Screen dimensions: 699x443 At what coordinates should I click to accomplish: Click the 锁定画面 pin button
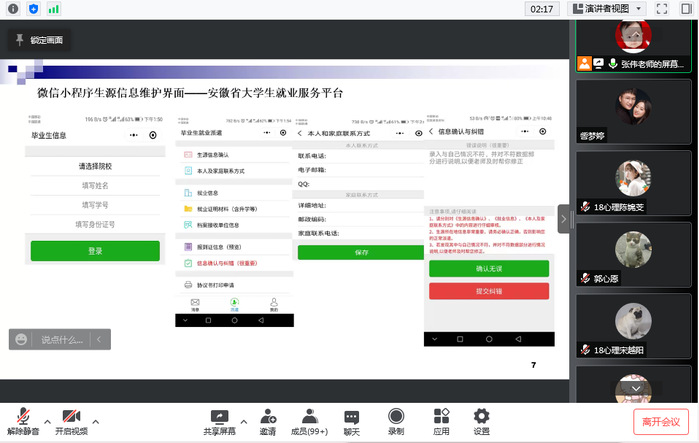(x=39, y=40)
